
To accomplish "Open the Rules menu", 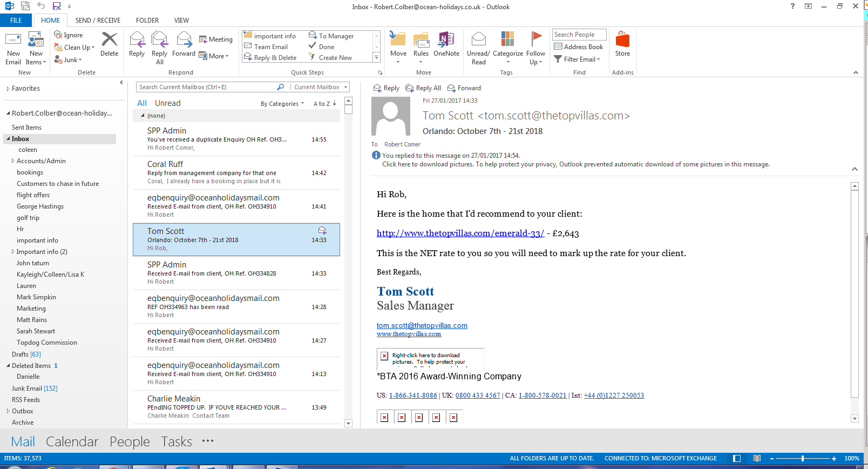I will (x=421, y=48).
